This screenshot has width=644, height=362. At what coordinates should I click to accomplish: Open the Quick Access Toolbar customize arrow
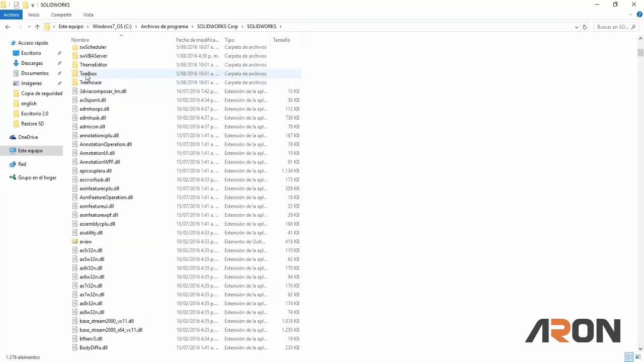click(33, 5)
